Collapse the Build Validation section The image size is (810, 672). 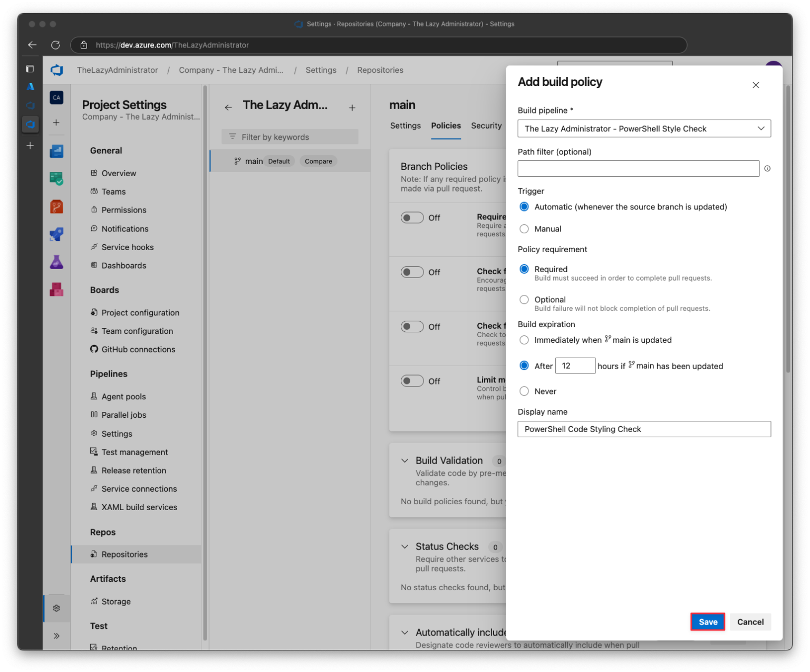click(404, 460)
